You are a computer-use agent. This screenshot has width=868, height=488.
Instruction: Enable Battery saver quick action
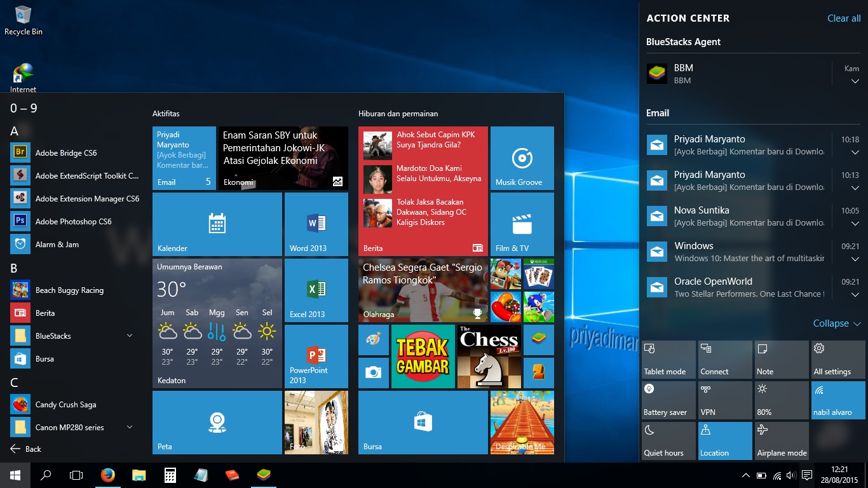(x=668, y=400)
